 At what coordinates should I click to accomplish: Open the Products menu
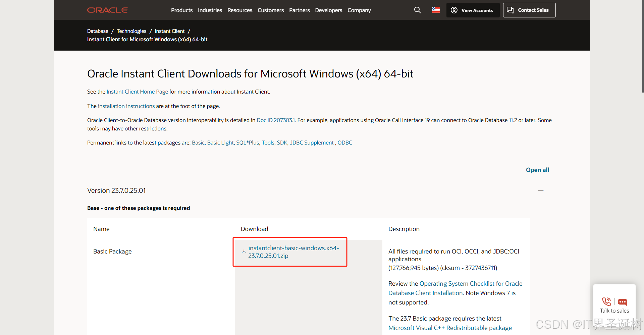click(x=181, y=10)
